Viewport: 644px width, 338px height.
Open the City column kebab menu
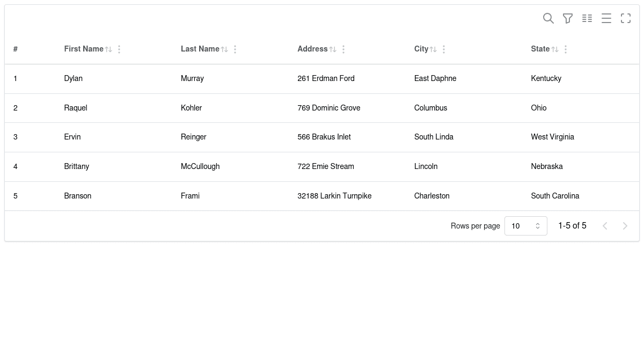[x=444, y=49]
